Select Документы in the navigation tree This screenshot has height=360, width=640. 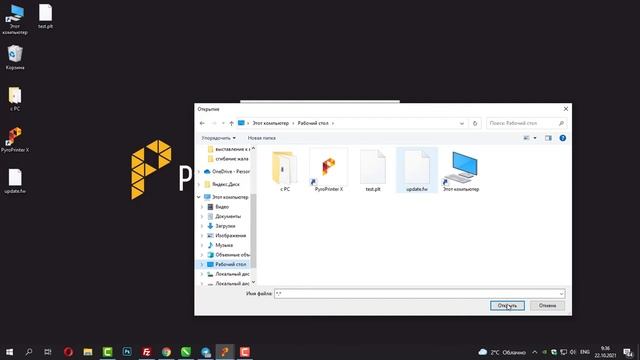click(228, 216)
